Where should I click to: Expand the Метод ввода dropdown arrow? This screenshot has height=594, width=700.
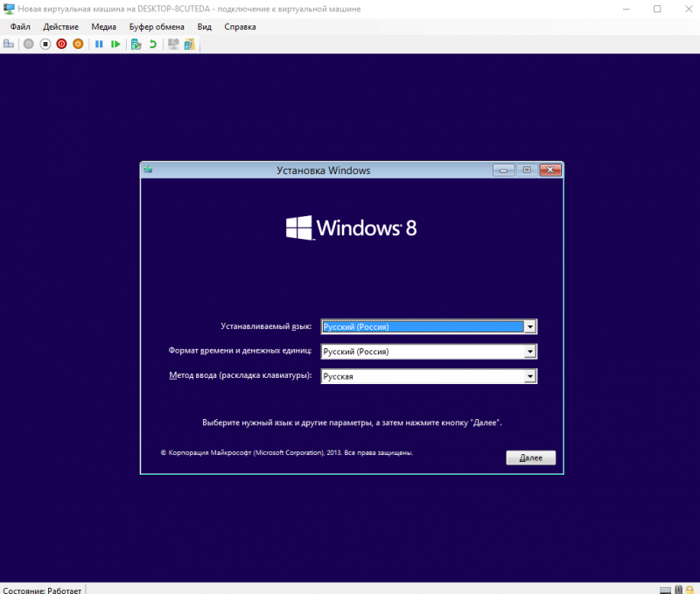point(530,376)
